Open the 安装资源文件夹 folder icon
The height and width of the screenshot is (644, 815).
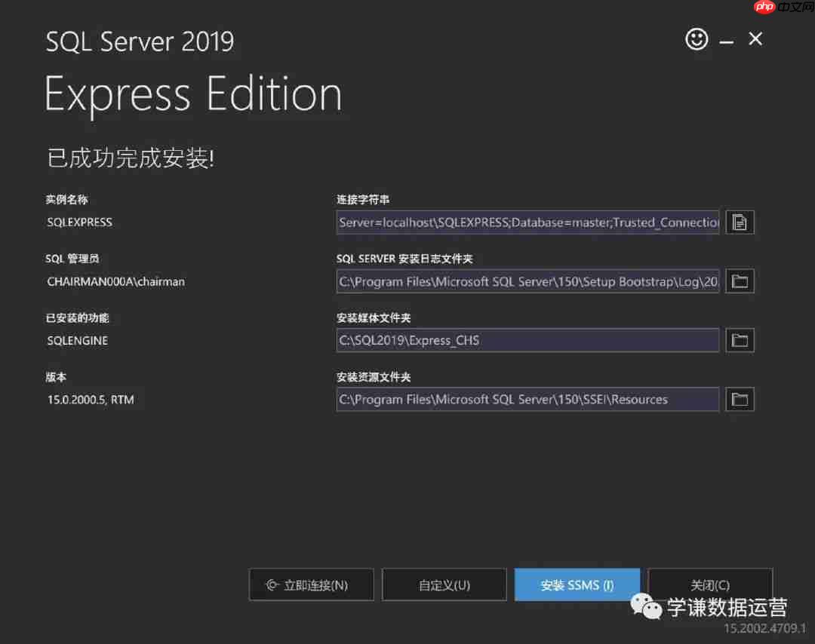740,399
